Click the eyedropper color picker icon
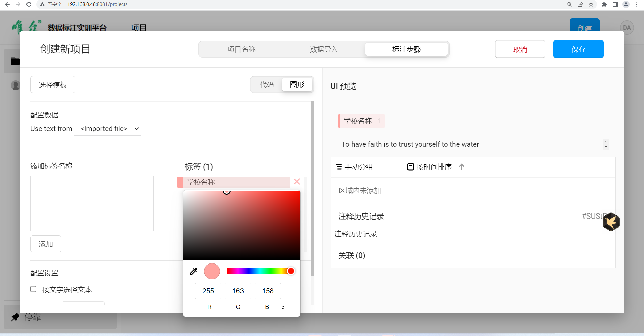Viewport: 644px width, 336px height. tap(194, 271)
